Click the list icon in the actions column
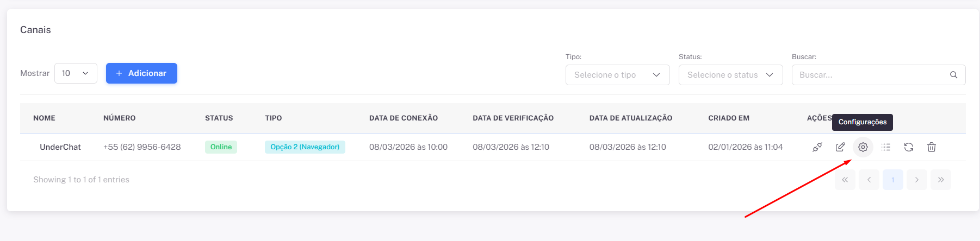 click(886, 147)
